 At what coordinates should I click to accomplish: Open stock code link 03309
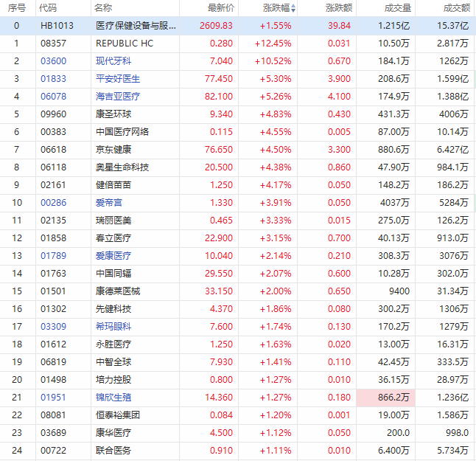54,326
